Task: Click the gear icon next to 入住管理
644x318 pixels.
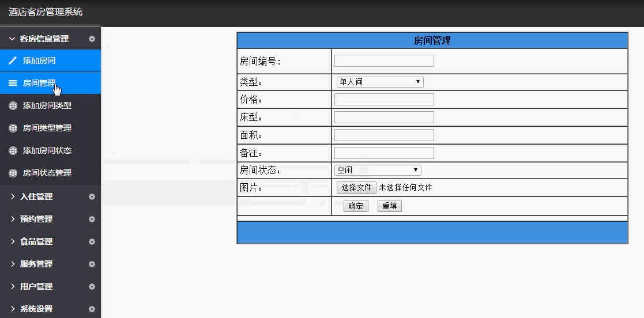Action: [x=92, y=197]
